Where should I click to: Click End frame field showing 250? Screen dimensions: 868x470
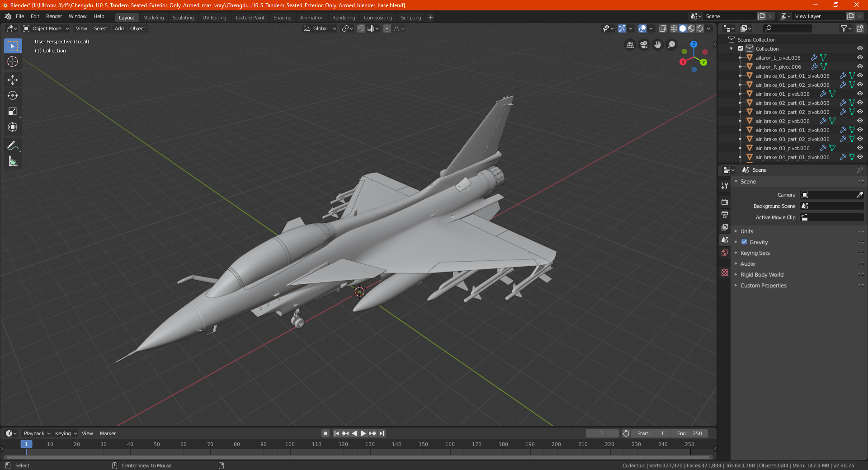click(x=689, y=433)
